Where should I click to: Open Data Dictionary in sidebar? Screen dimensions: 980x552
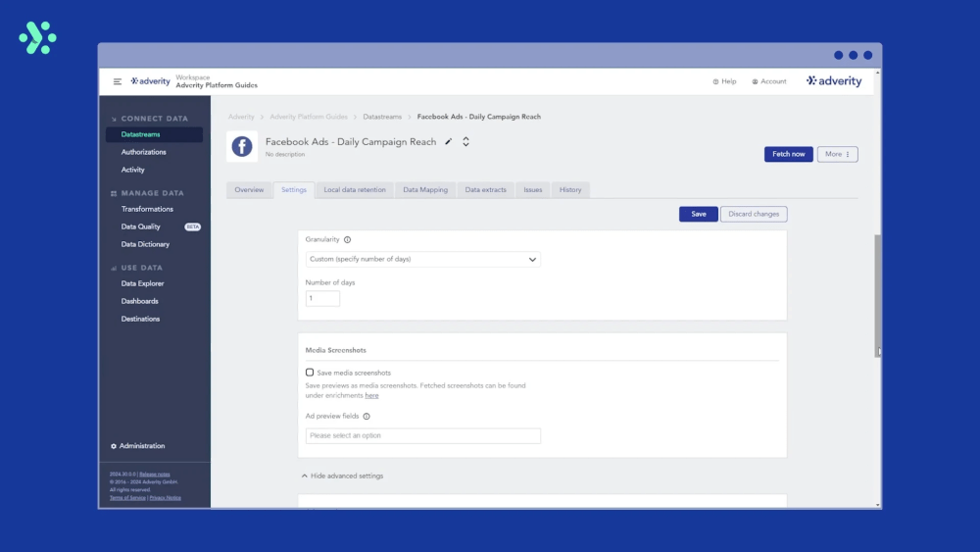[145, 244]
